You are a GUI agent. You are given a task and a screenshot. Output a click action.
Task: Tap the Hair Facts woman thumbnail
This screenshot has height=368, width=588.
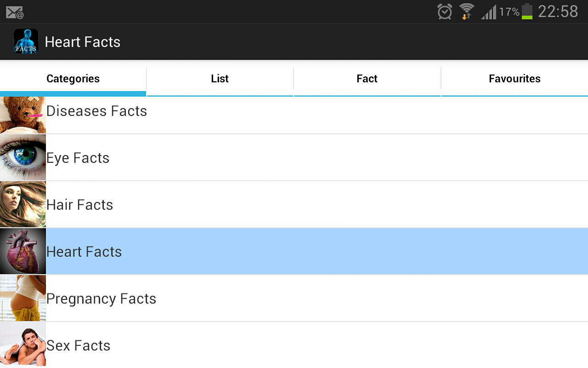(x=23, y=205)
